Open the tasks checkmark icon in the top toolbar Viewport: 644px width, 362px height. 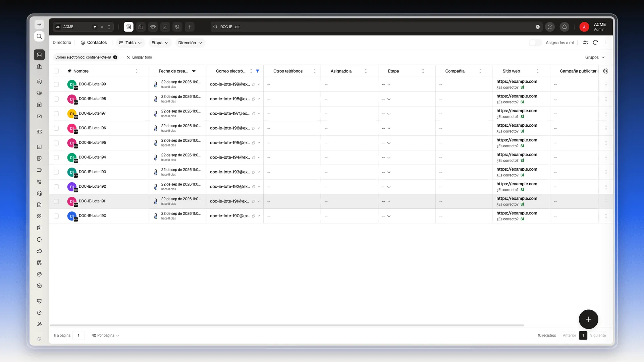coord(165,27)
